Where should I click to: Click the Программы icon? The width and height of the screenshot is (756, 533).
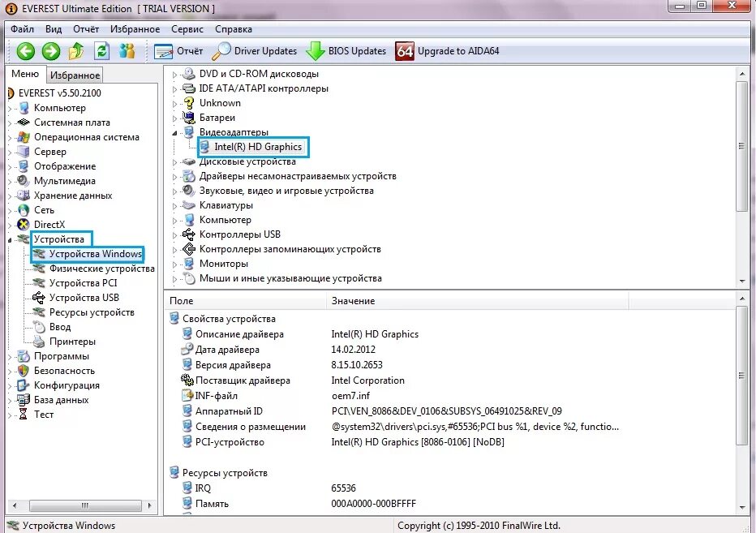pos(24,356)
